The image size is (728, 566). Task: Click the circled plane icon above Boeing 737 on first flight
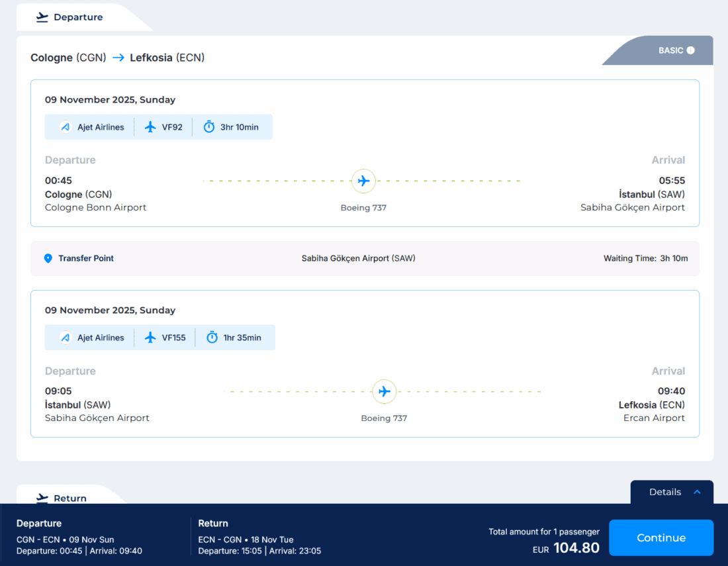tap(363, 181)
